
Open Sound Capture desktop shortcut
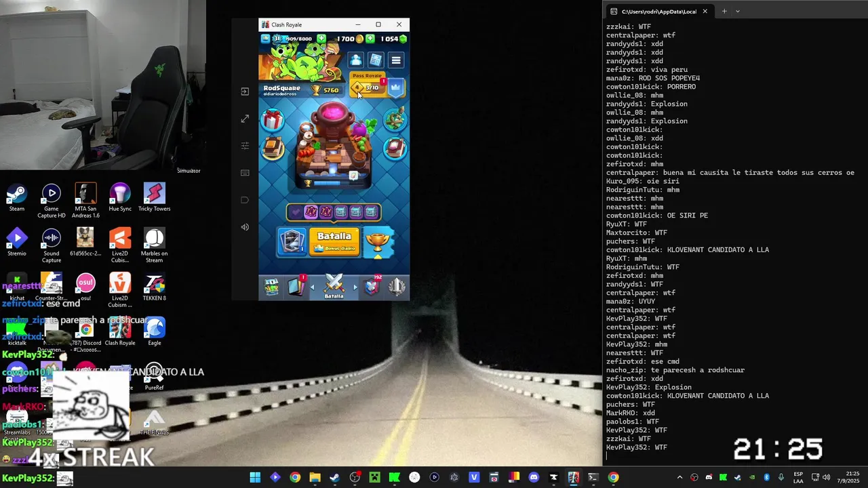pos(52,245)
